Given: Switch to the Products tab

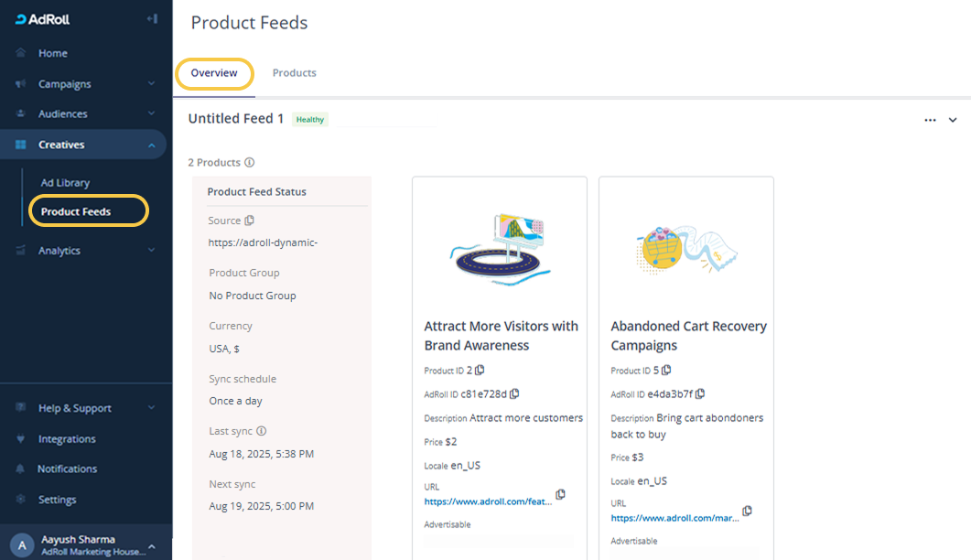Looking at the screenshot, I should [294, 73].
